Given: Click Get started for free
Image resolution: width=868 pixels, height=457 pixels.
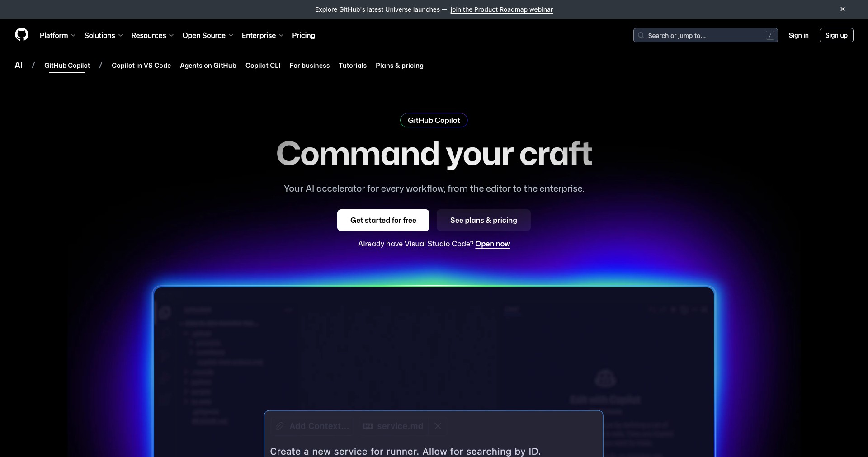Looking at the screenshot, I should 383,220.
